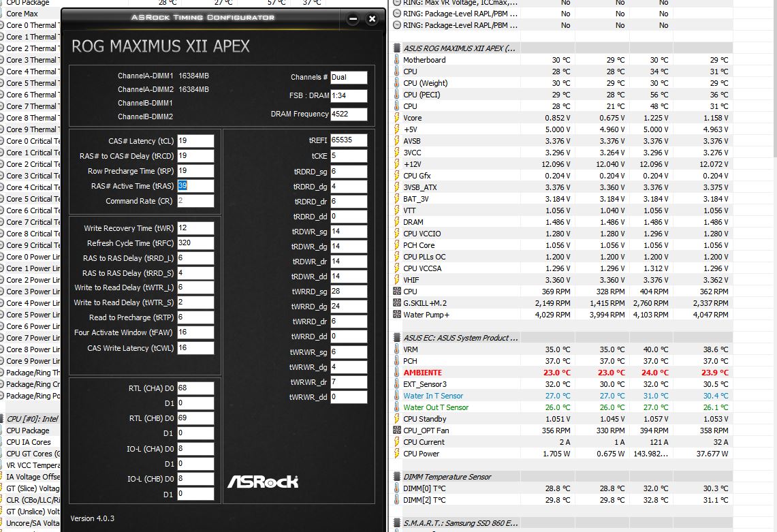Click the DIMM[0] temperature sensor icon
Viewport: 777px width, 532px height.
click(397, 488)
